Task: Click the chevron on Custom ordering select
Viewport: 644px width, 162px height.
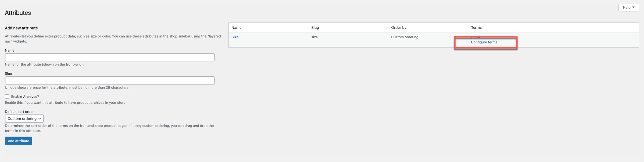Action: pyautogui.click(x=40, y=119)
